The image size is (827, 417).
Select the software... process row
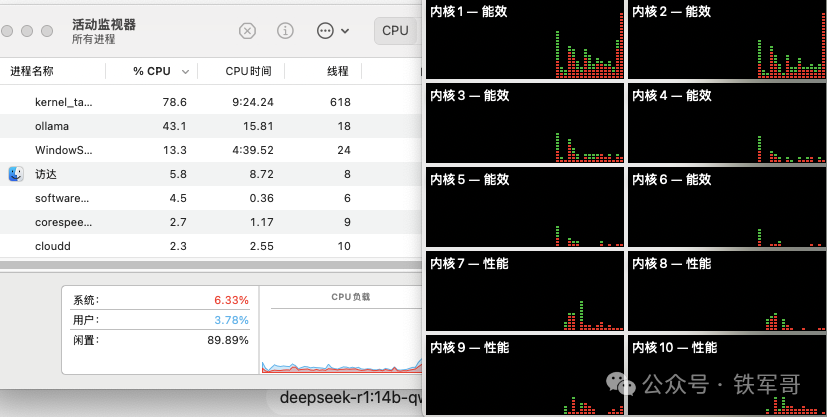click(211, 198)
